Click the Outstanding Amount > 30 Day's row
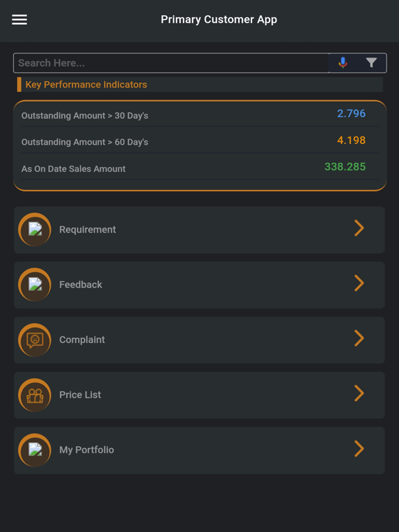 coord(199,115)
